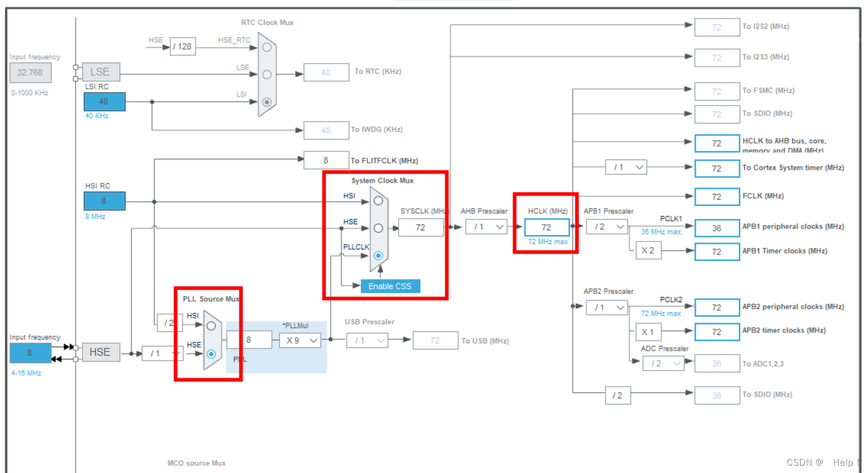Image resolution: width=868 pixels, height=473 pixels.
Task: Select HSI in the PLL Source Mux
Action: pyautogui.click(x=211, y=326)
